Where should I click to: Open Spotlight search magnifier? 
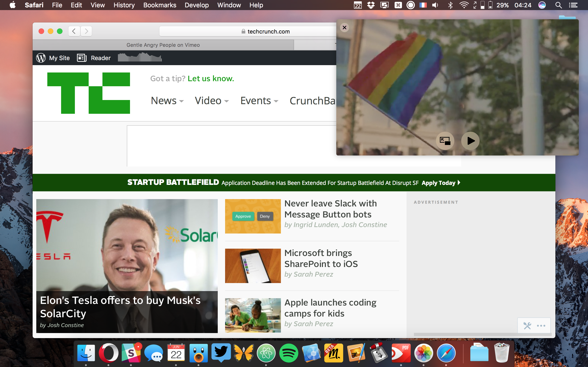point(558,5)
